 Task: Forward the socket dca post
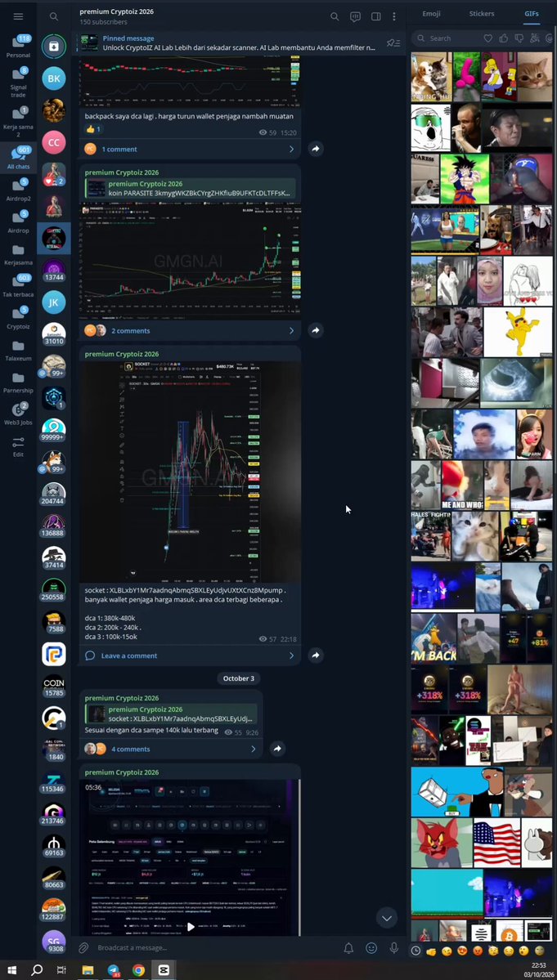tap(316, 655)
